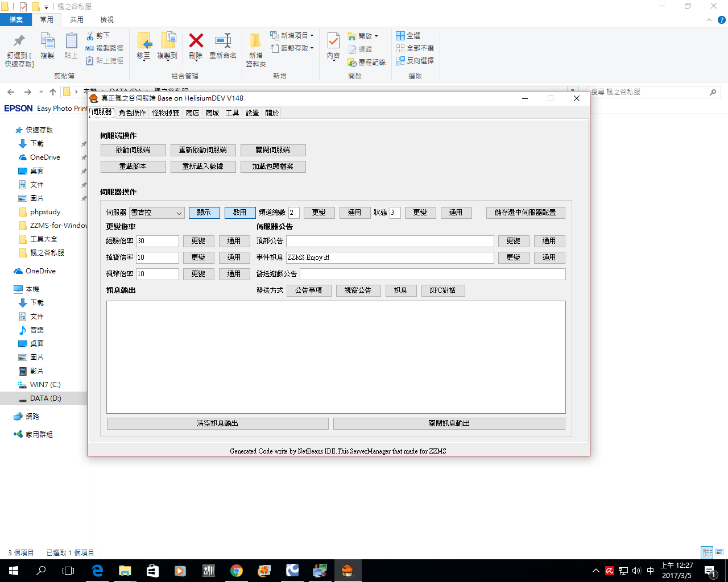Open the Windows Start menu
Image resolution: width=728 pixels, height=582 pixels.
point(14,571)
